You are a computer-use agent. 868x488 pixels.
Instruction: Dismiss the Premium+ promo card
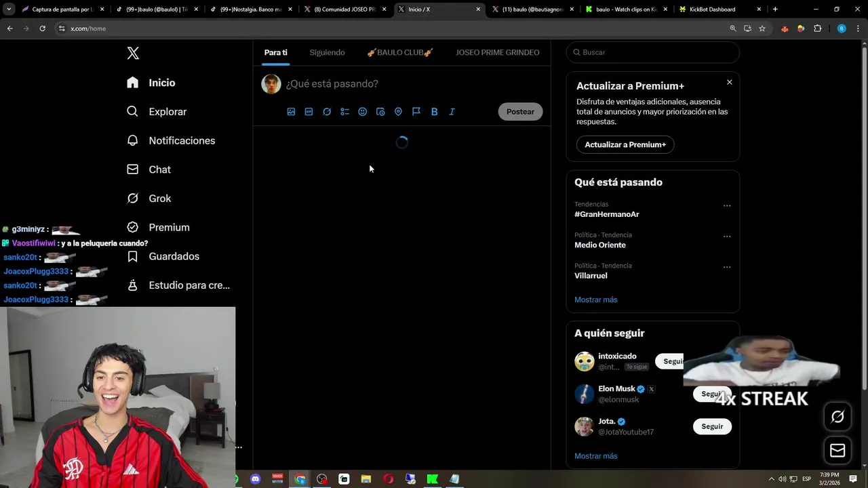(730, 82)
